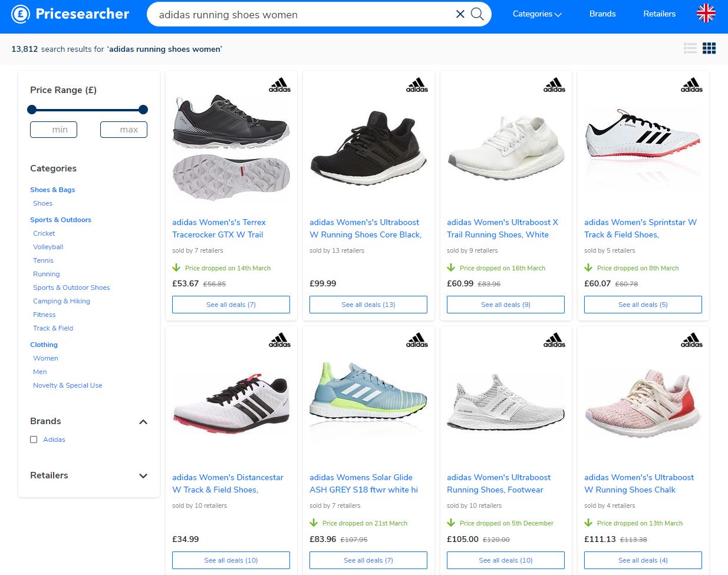This screenshot has width=728, height=575.
Task: Expand the Retailers filter section
Action: point(143,476)
